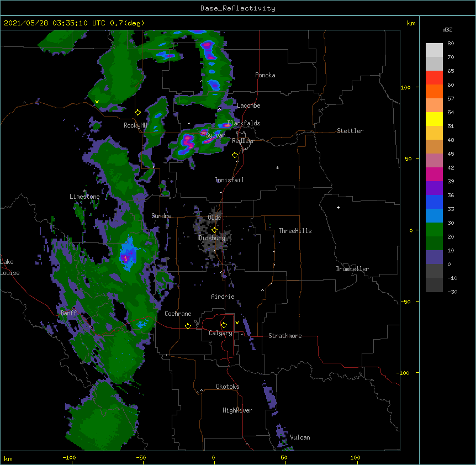Click the yellow 54 dBZ color swatch

click(x=434, y=119)
